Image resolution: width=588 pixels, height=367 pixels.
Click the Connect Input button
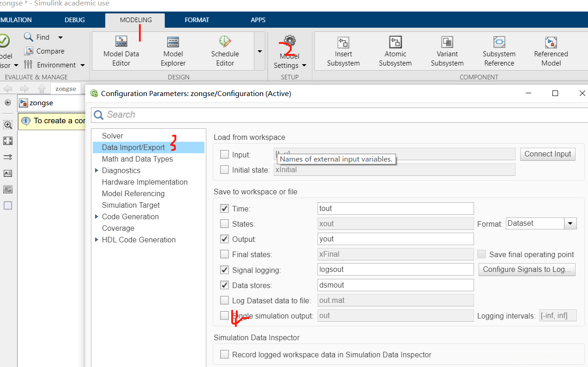(547, 154)
